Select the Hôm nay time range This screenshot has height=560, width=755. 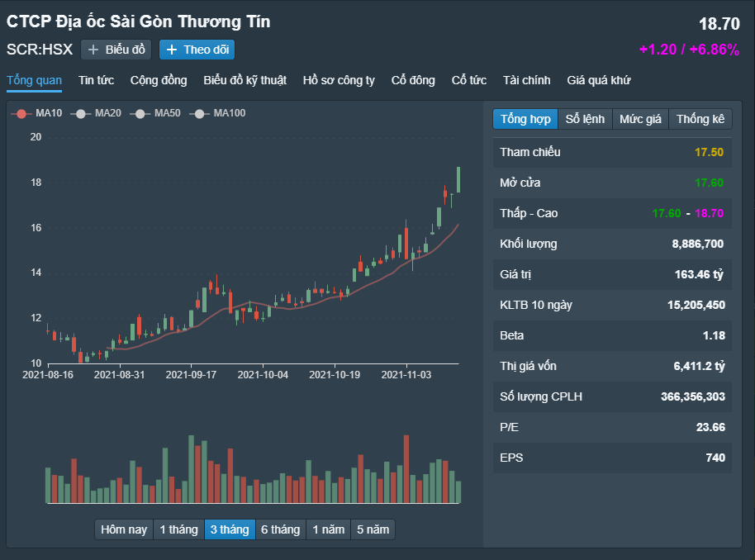pyautogui.click(x=124, y=529)
